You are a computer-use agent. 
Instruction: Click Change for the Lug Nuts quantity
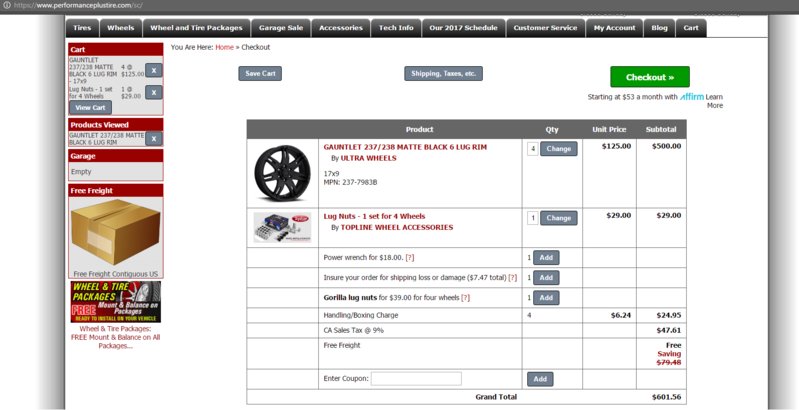(x=558, y=218)
